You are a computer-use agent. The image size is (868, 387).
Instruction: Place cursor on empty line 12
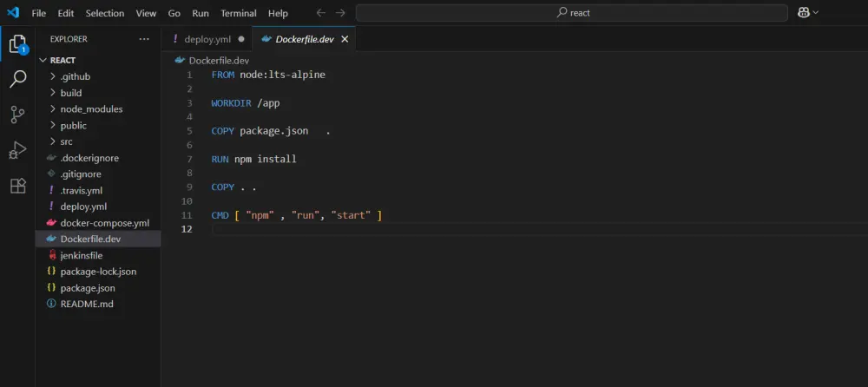(x=540, y=229)
